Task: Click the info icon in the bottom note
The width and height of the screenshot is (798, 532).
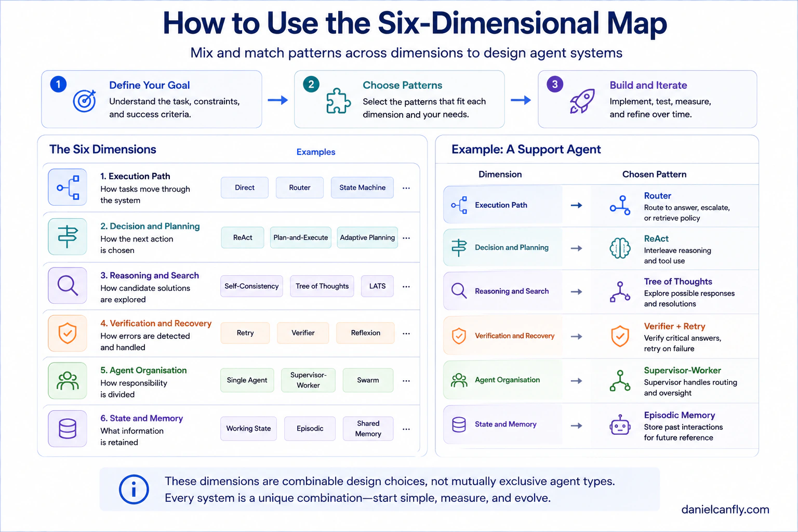Action: (x=134, y=489)
